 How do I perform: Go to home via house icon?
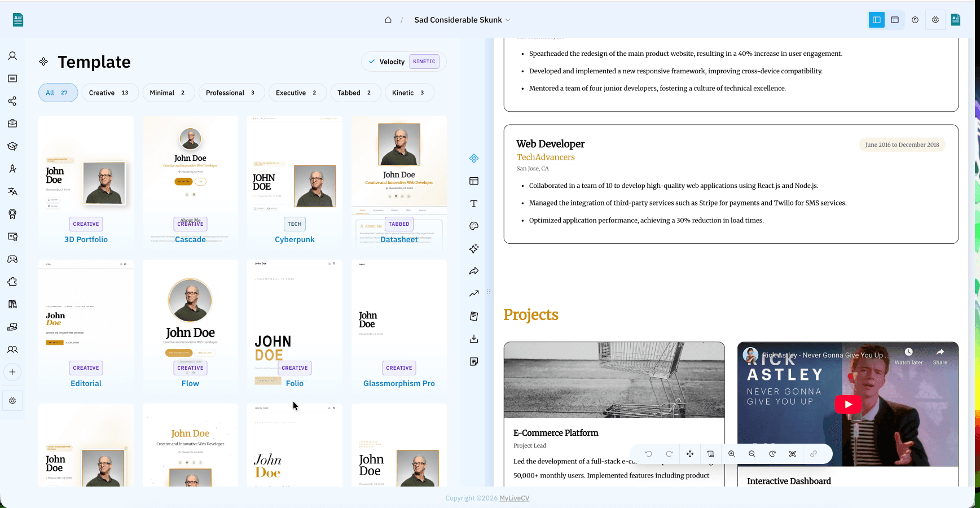388,20
